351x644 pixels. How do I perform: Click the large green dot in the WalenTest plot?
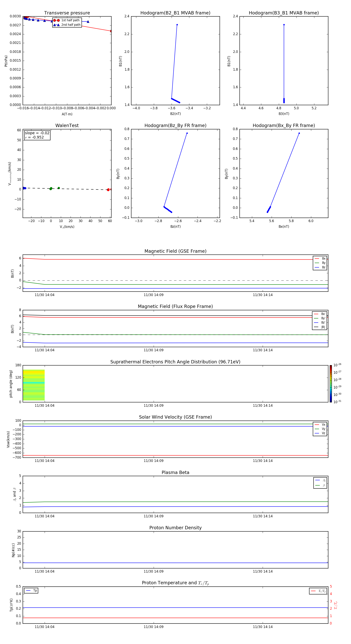click(x=51, y=189)
